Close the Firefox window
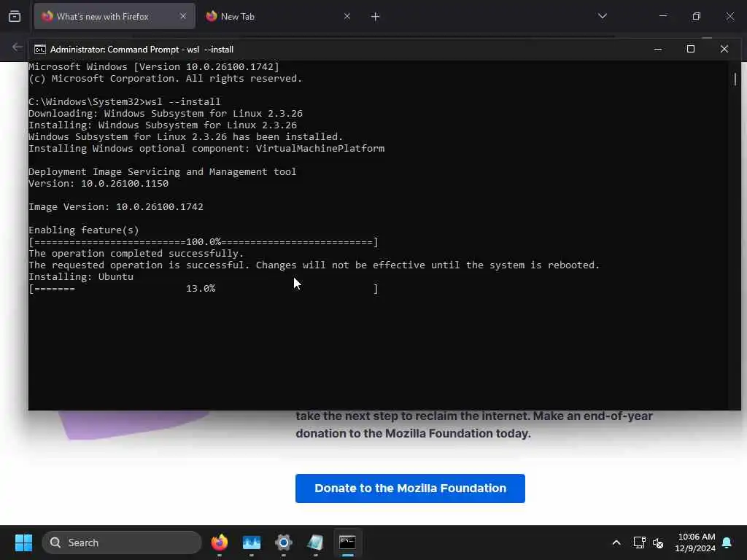747x560 pixels. (729, 16)
